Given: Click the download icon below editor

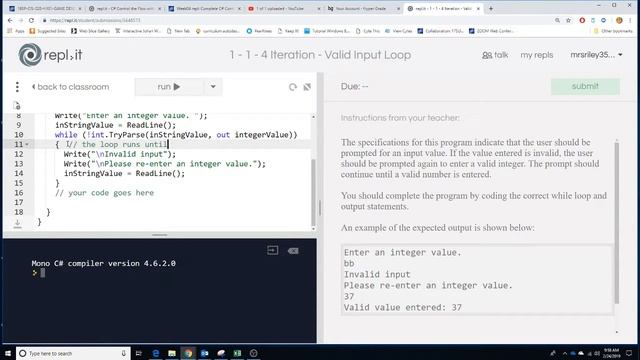Looking at the screenshot, I should 17,223.
